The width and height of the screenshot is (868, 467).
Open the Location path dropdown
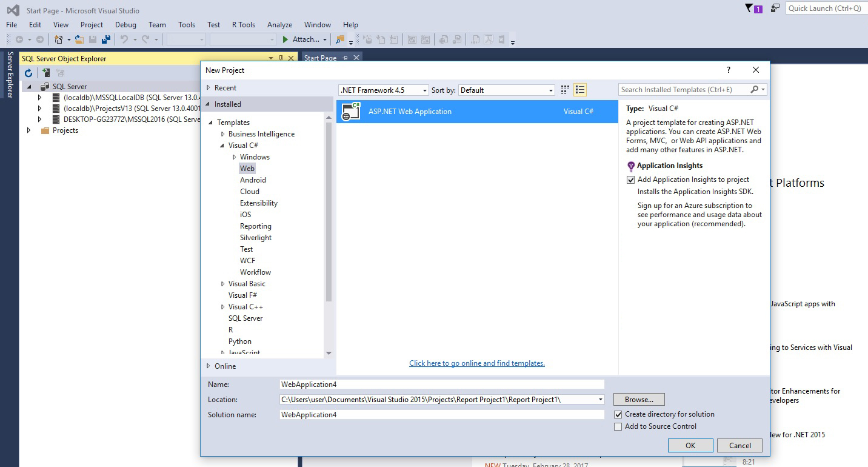click(601, 399)
